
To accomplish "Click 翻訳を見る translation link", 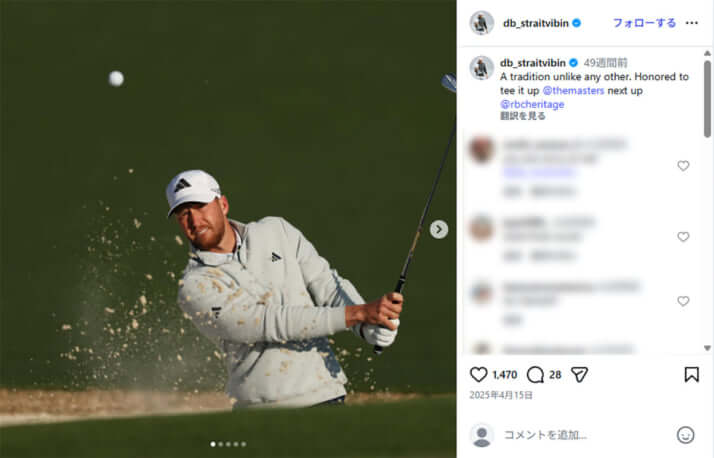I will (523, 116).
